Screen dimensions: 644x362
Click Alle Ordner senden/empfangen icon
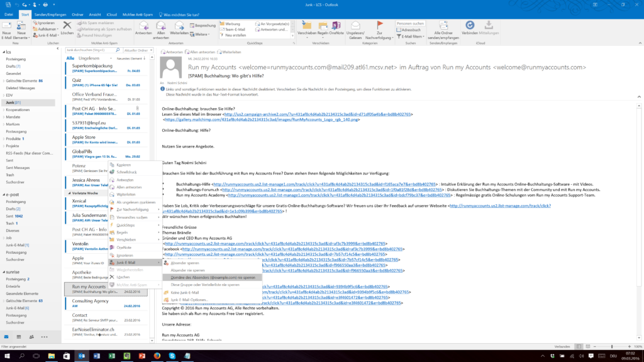[445, 28]
